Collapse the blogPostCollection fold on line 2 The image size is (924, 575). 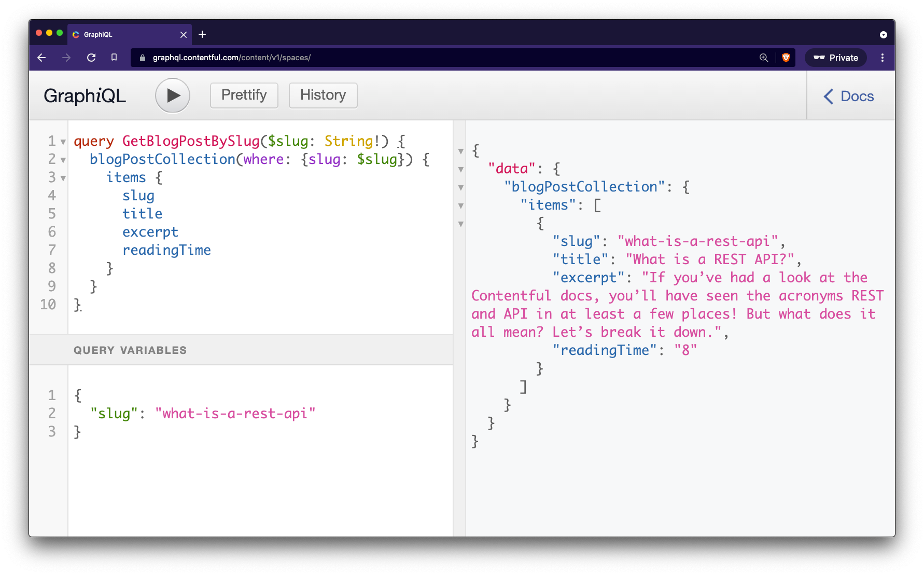pyautogui.click(x=63, y=160)
